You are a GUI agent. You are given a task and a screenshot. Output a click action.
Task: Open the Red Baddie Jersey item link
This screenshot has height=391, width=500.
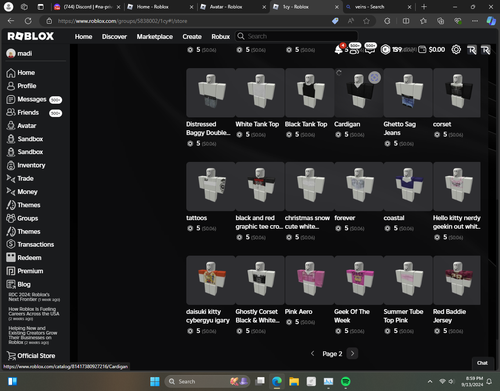[x=449, y=316]
